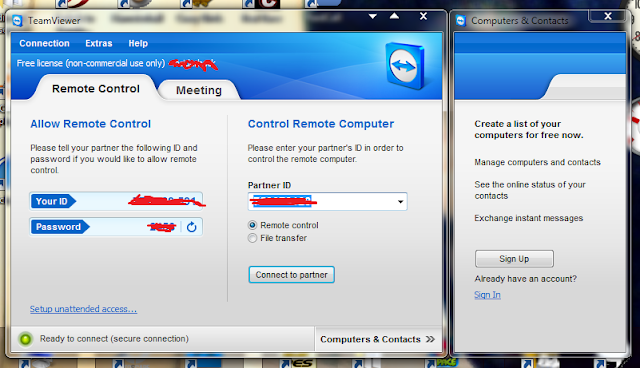The image size is (640, 368).
Task: Click 'Free license (non-commercial use only)' text
Action: pos(91,63)
